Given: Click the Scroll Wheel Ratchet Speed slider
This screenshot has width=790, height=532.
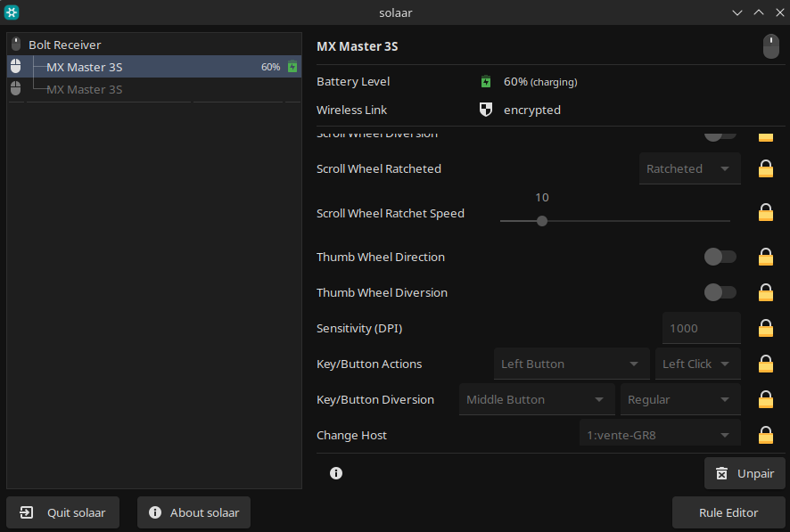Looking at the screenshot, I should [x=614, y=221].
